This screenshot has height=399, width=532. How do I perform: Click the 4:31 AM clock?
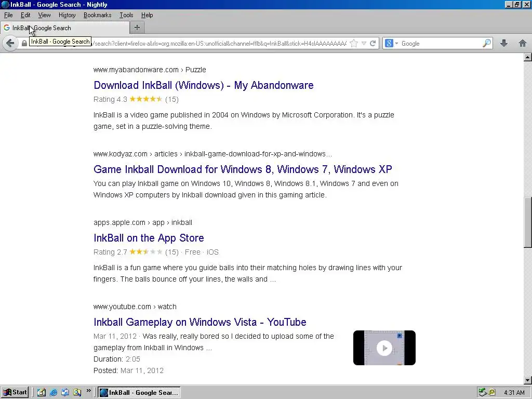click(x=514, y=393)
